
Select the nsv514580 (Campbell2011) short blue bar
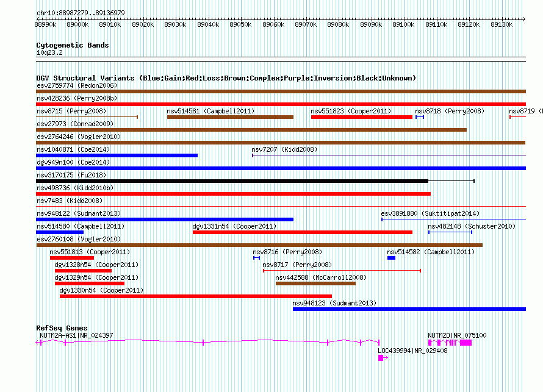(60, 232)
